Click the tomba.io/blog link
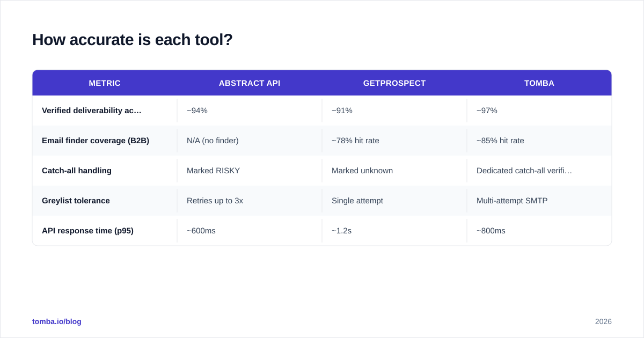Screen dimensions: 644x338 coord(57,321)
